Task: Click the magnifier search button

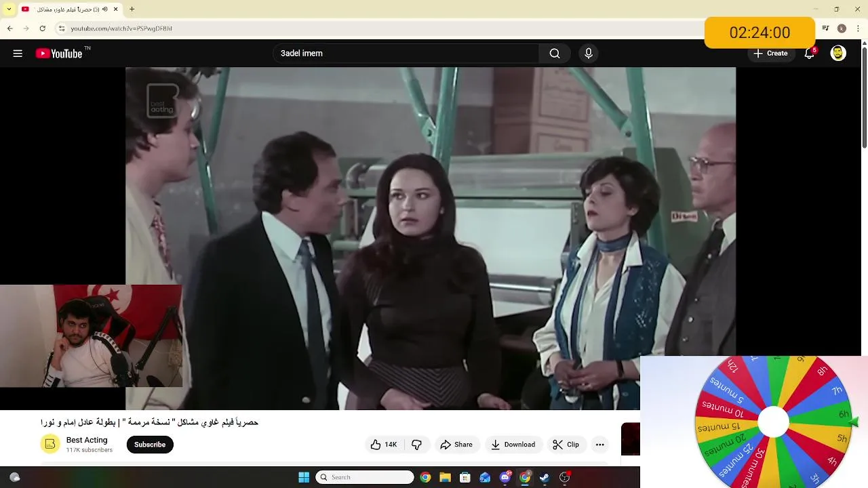Action: click(555, 54)
